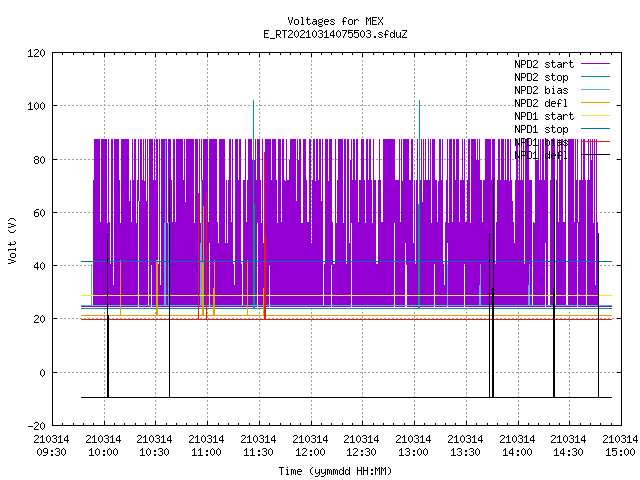Click the x-axis tick label 14:30

pos(568,453)
